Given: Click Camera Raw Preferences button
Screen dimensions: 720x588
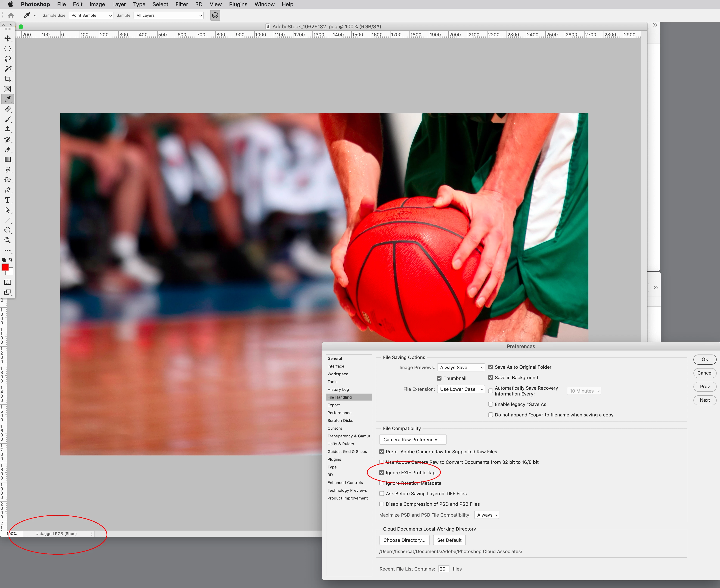Looking at the screenshot, I should click(412, 440).
